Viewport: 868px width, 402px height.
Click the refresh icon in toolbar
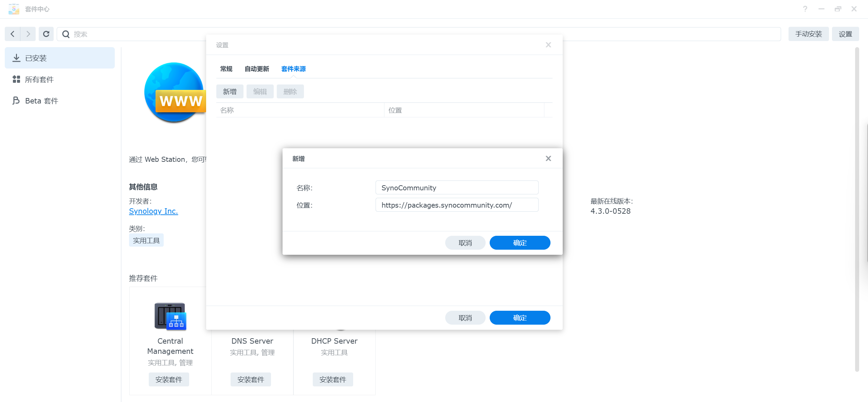46,34
